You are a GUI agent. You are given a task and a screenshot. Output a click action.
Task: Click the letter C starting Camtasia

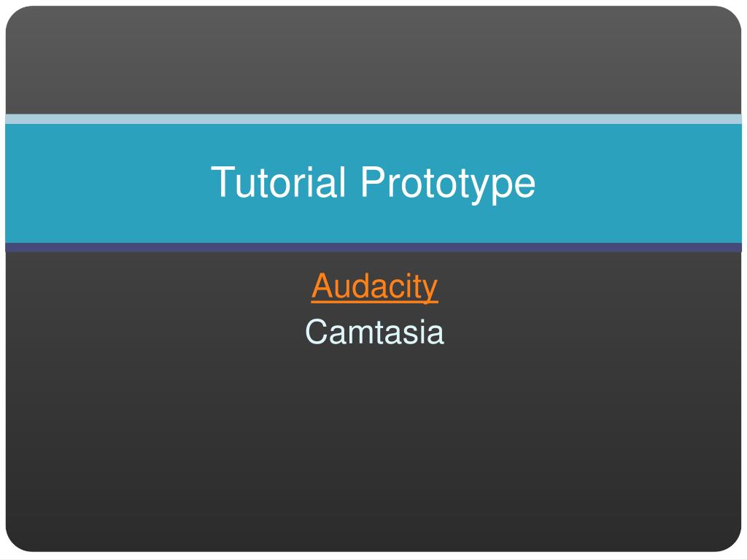tap(317, 332)
